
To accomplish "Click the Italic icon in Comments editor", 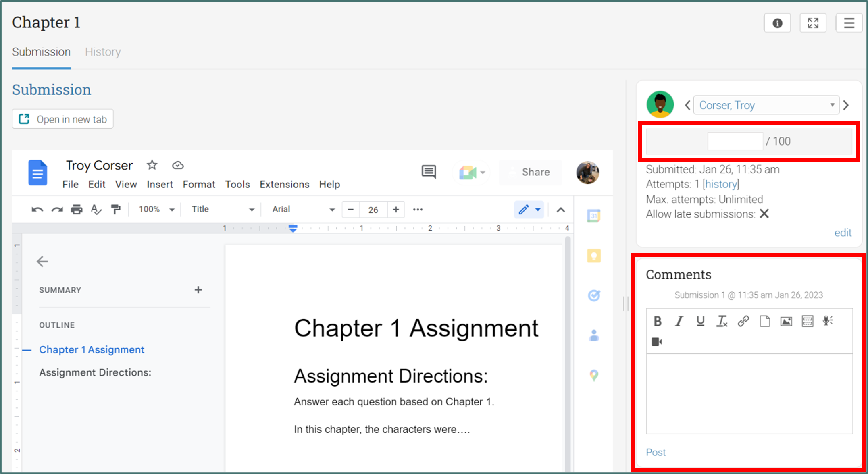I will click(679, 321).
